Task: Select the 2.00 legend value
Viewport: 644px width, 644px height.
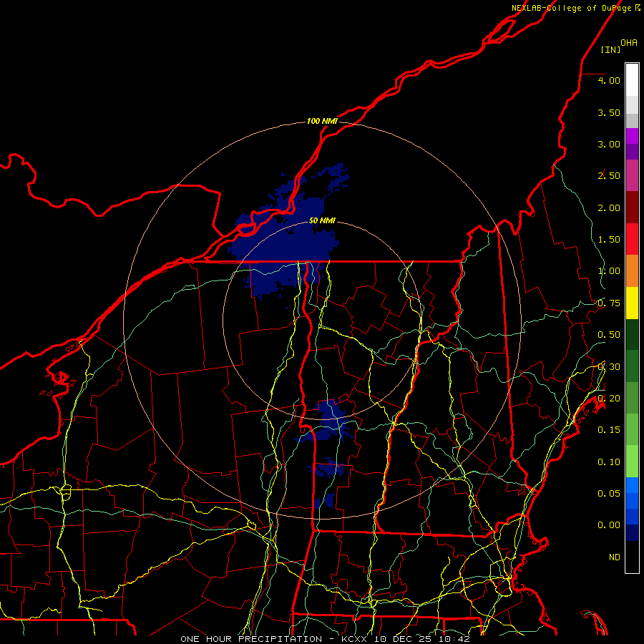Action: (609, 208)
